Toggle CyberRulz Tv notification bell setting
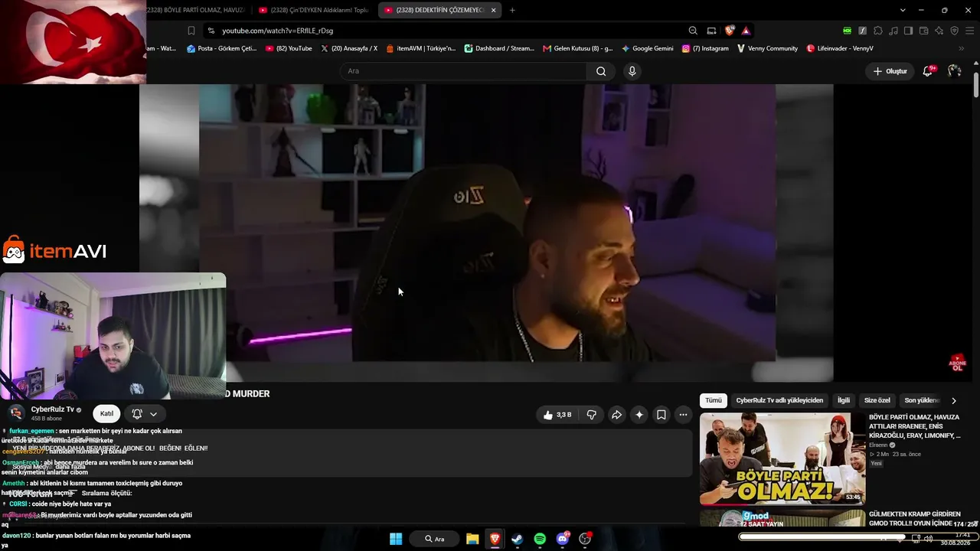The image size is (980, 551). (x=144, y=414)
